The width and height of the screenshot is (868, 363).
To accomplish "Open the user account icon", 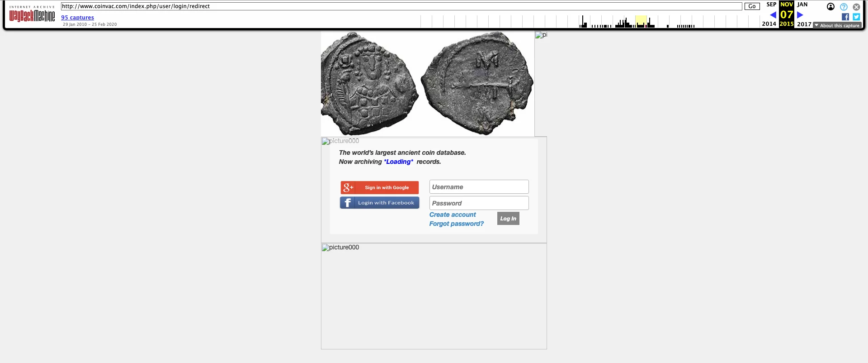I will click(x=830, y=7).
